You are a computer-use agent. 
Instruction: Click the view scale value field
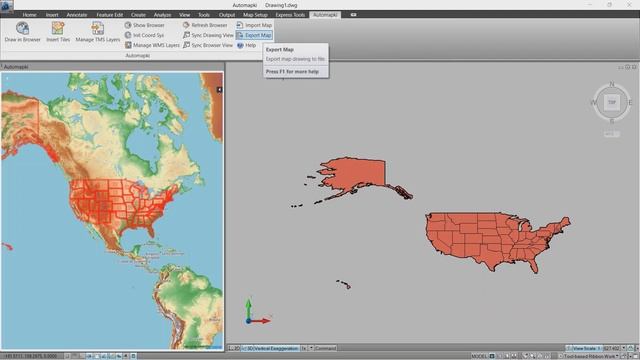pos(611,348)
